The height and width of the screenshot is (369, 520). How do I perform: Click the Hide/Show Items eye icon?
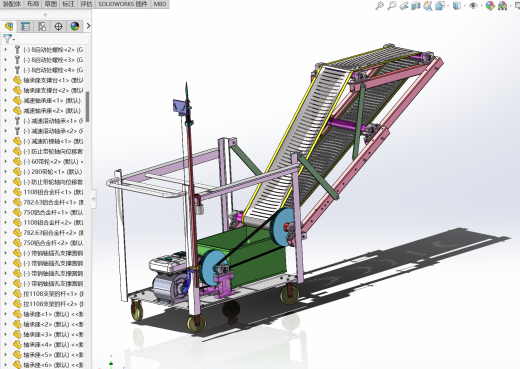coord(473,6)
